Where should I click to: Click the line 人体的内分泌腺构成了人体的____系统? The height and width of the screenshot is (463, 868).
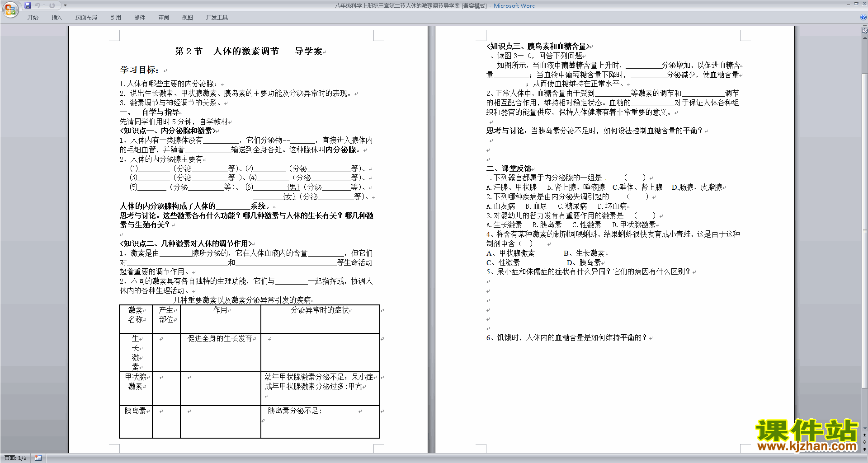coord(195,206)
